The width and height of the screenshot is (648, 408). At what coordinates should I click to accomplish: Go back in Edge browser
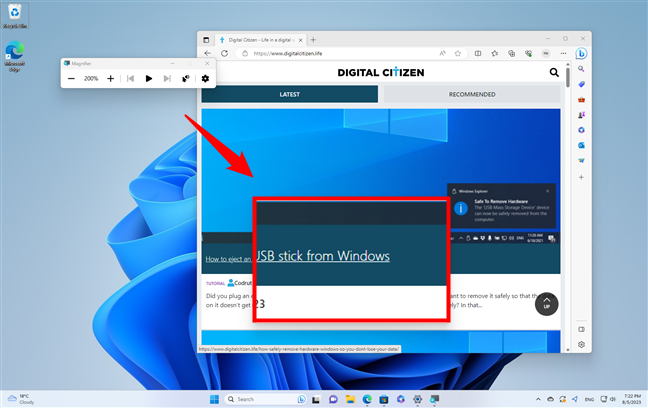208,53
